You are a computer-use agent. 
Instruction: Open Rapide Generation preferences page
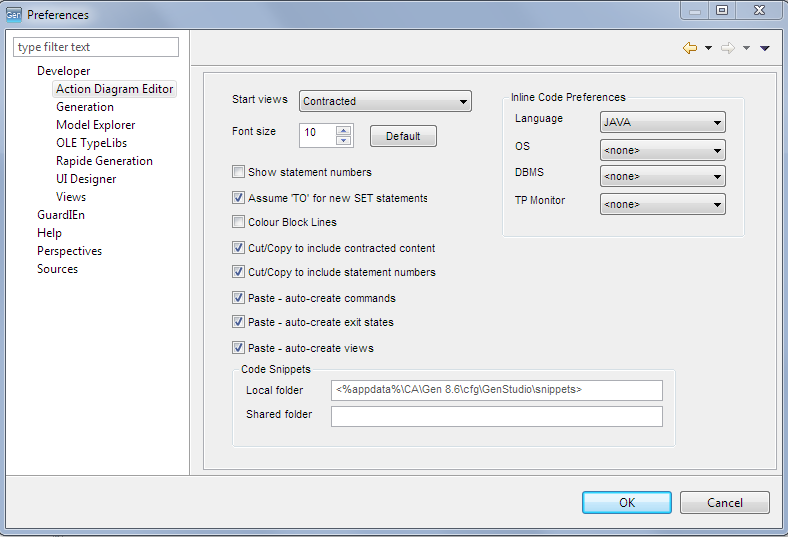point(104,161)
